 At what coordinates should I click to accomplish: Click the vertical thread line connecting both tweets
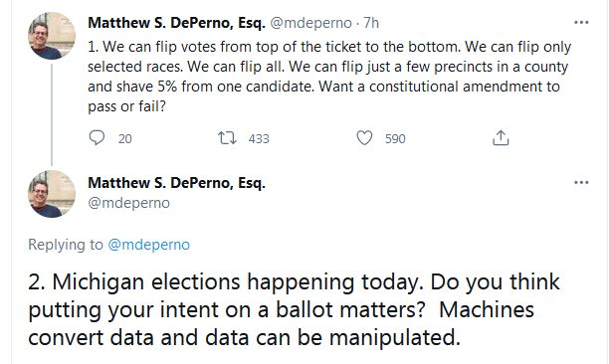52,114
